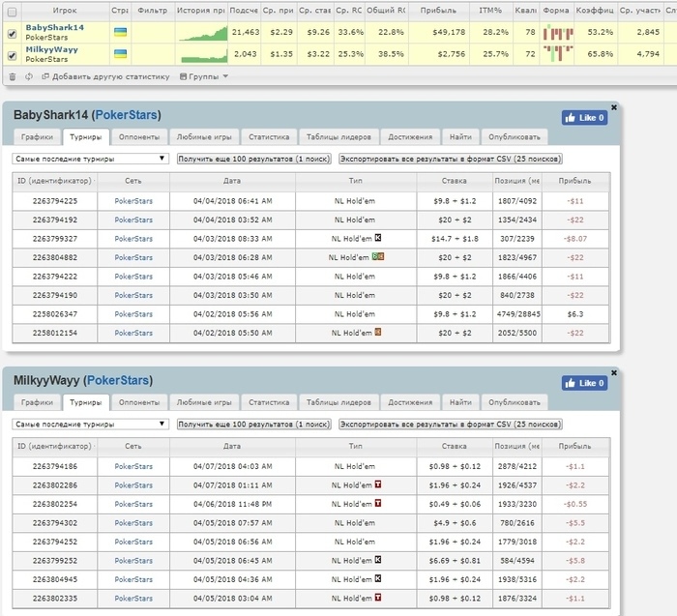677x616 pixels.
Task: Click the refresh icon beside the trash icon
Action: 28,75
